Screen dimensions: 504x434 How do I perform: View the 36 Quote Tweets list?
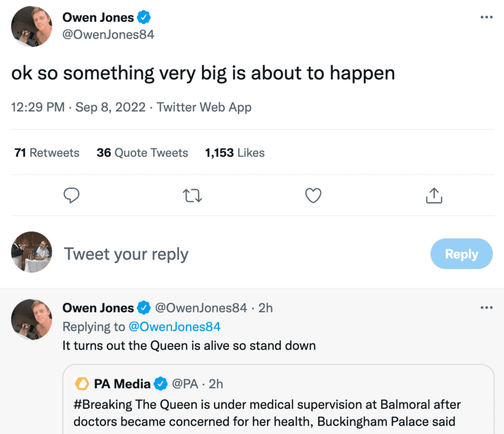(x=142, y=153)
